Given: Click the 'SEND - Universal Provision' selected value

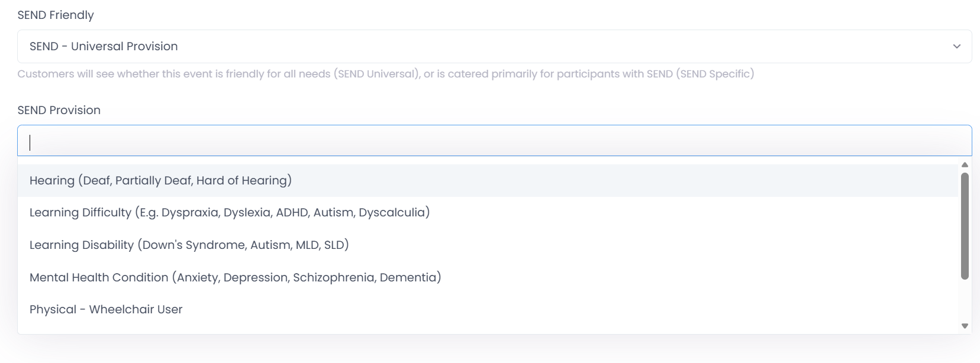Looking at the screenshot, I should (104, 46).
